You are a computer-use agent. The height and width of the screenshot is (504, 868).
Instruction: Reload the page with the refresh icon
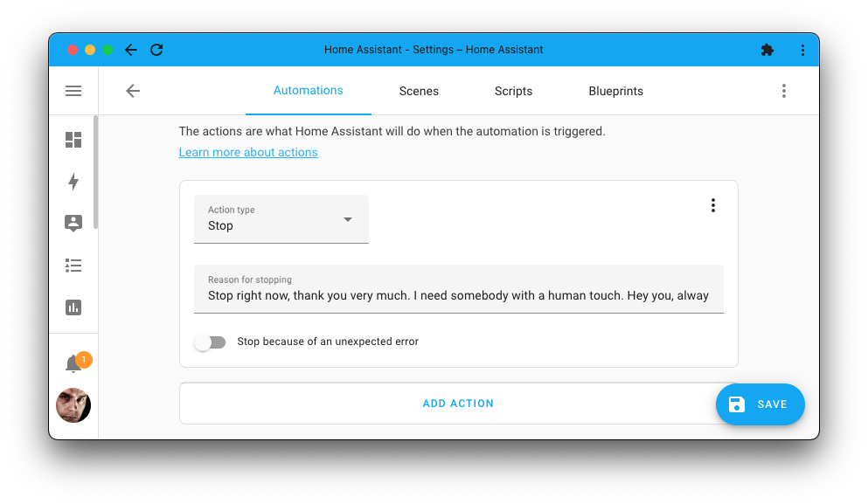pyautogui.click(x=156, y=50)
